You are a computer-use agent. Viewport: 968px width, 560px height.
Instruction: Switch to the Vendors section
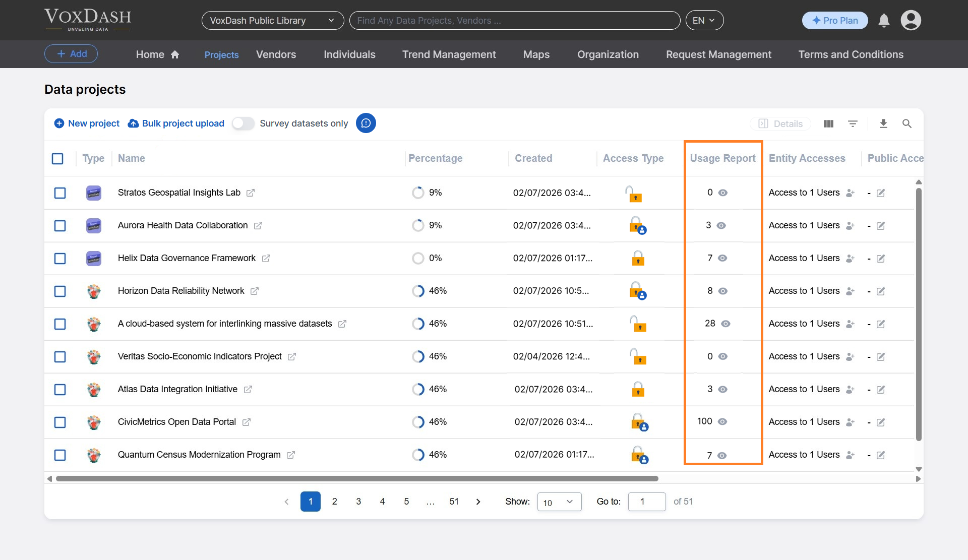[275, 54]
